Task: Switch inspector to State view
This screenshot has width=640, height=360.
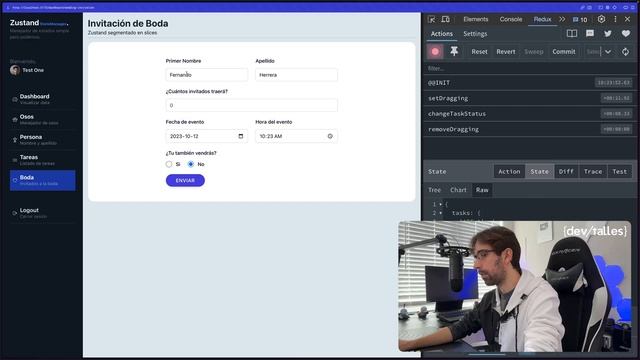Action: point(539,171)
